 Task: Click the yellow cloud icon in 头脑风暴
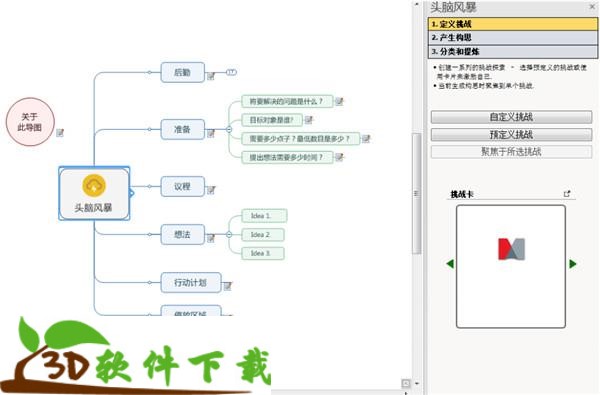click(x=94, y=185)
